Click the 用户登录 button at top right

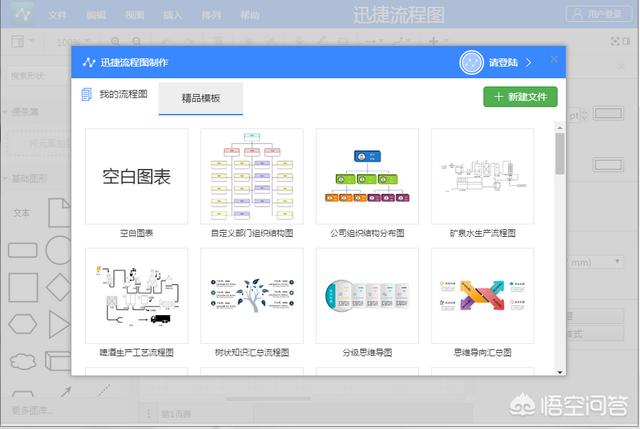pyautogui.click(x=600, y=13)
